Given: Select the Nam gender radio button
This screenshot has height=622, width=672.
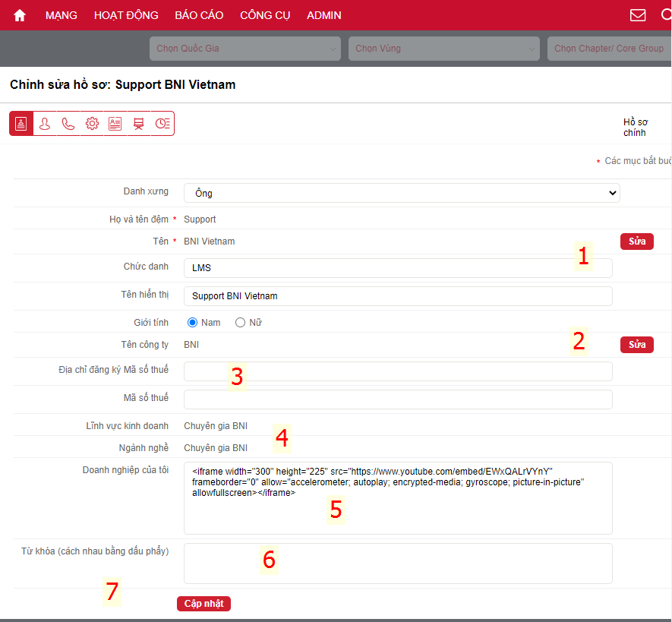Looking at the screenshot, I should [x=192, y=322].
